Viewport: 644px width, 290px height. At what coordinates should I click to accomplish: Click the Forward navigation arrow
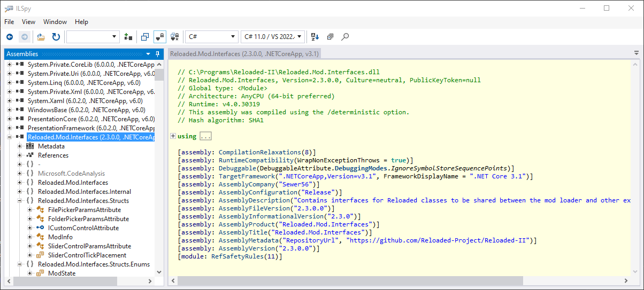pyautogui.click(x=24, y=37)
